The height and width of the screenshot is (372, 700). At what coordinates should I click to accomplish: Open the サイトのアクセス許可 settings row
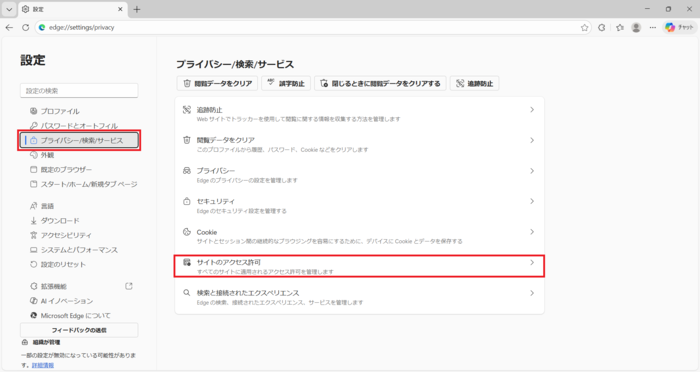pos(359,266)
